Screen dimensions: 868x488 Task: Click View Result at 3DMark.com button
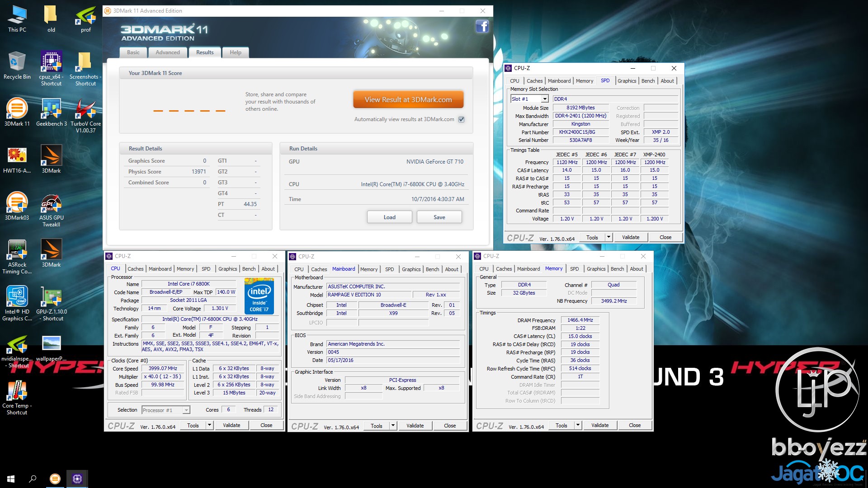click(x=408, y=100)
